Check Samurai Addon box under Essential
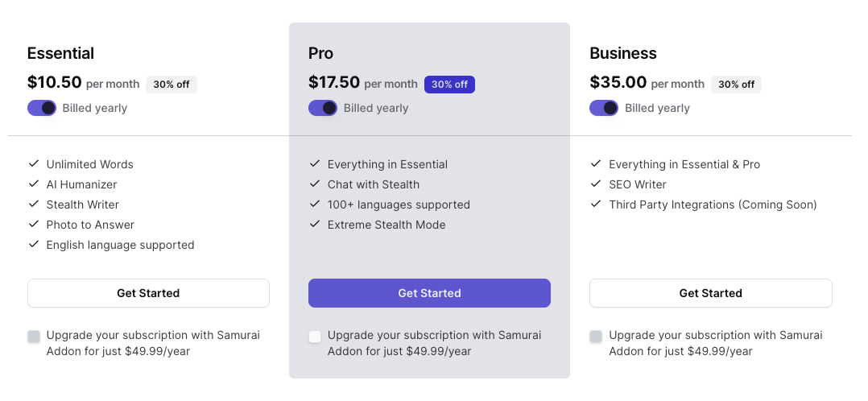The image size is (868, 401). (34, 337)
